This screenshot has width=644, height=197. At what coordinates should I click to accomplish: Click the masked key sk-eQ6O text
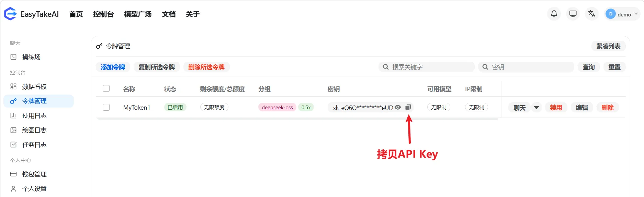coord(363,108)
